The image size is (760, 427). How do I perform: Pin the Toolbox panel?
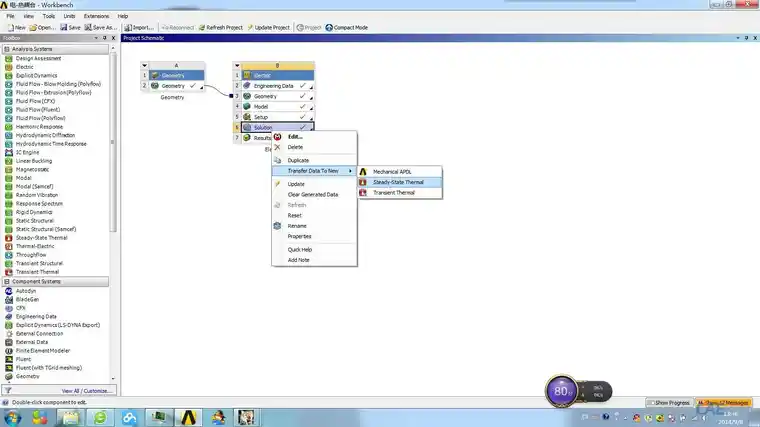(104, 38)
